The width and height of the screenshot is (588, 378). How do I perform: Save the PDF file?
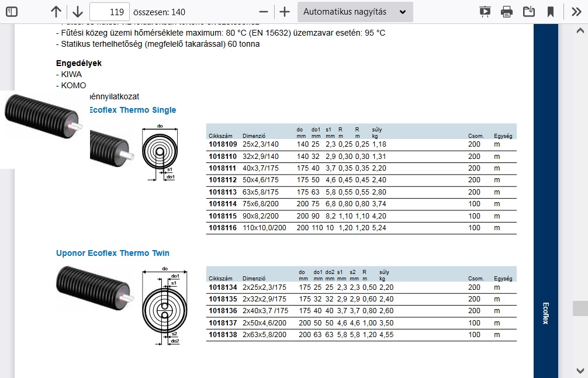529,12
